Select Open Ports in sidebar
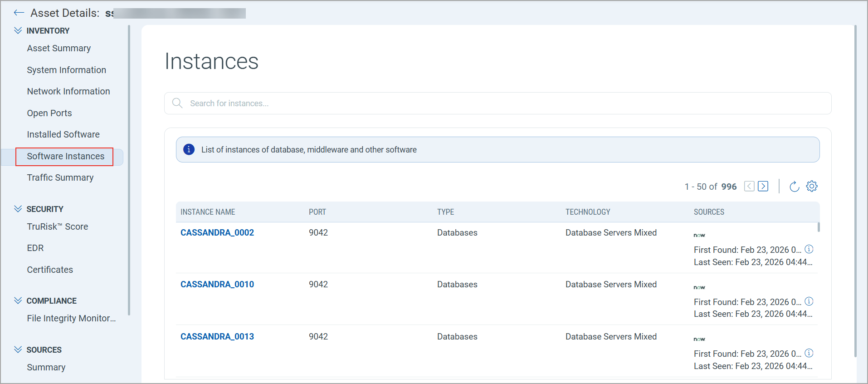The image size is (868, 384). (49, 113)
